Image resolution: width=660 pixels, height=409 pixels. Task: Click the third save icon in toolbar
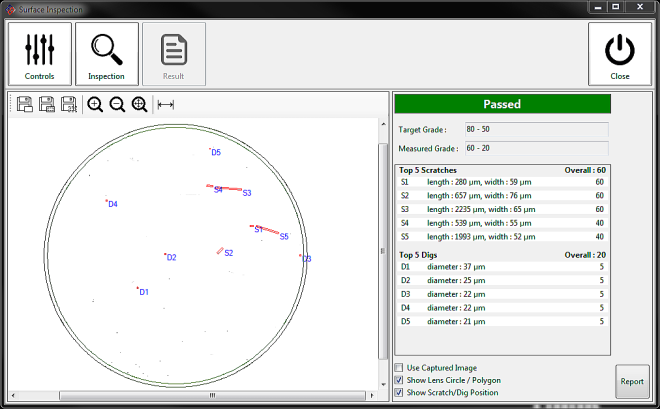coord(69,105)
